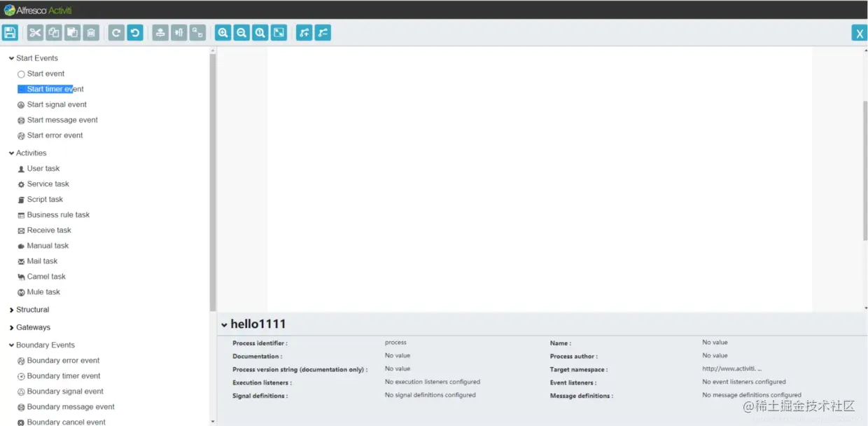Pick the Mail task palette item
The height and width of the screenshot is (426, 868).
point(37,261)
